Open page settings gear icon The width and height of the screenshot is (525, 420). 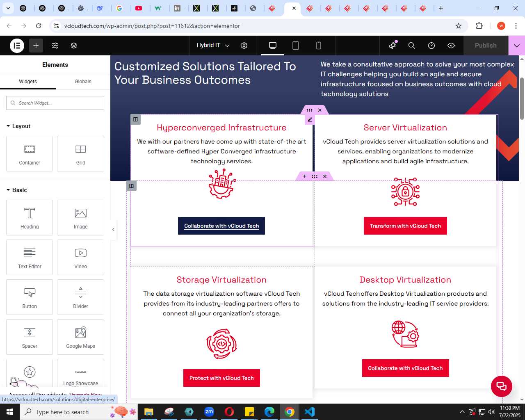pos(244,46)
